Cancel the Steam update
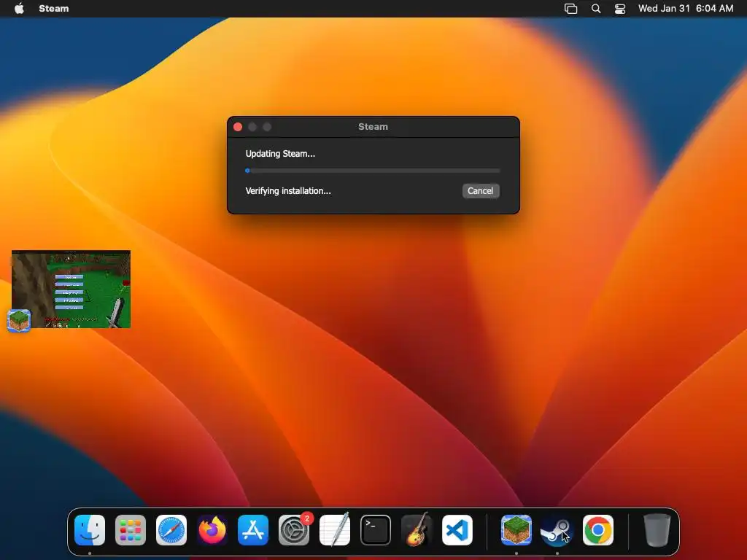The height and width of the screenshot is (560, 747). click(x=480, y=191)
